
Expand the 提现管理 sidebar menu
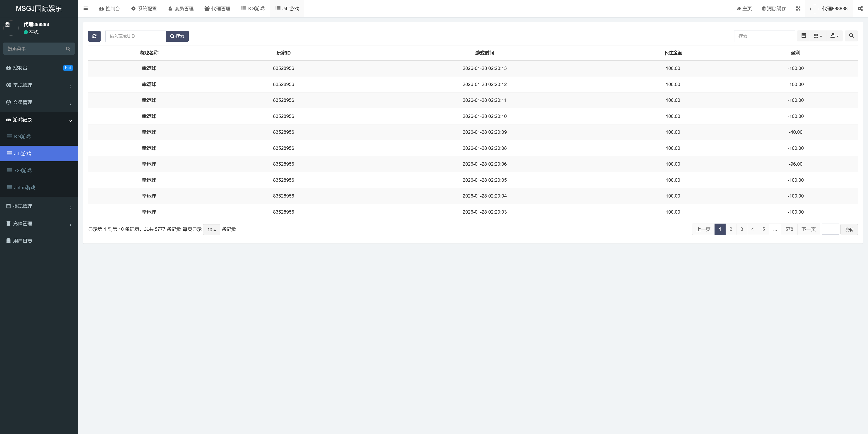click(39, 206)
